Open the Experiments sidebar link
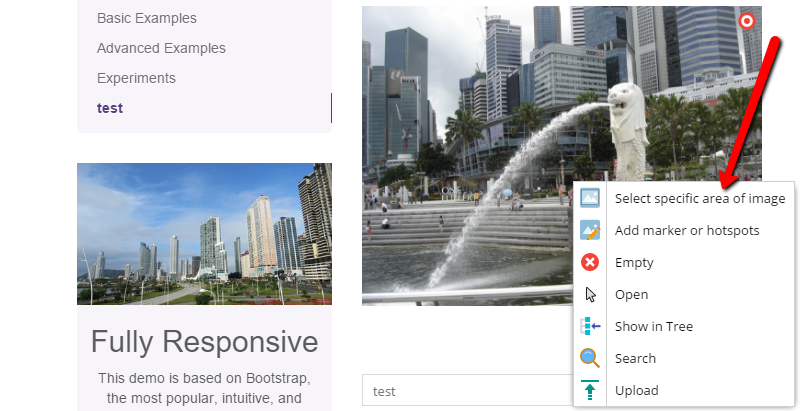This screenshot has width=800, height=411. coord(136,78)
